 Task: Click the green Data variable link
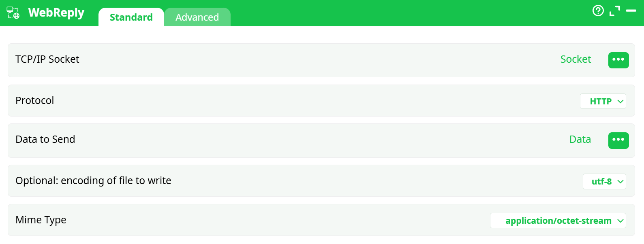click(580, 140)
